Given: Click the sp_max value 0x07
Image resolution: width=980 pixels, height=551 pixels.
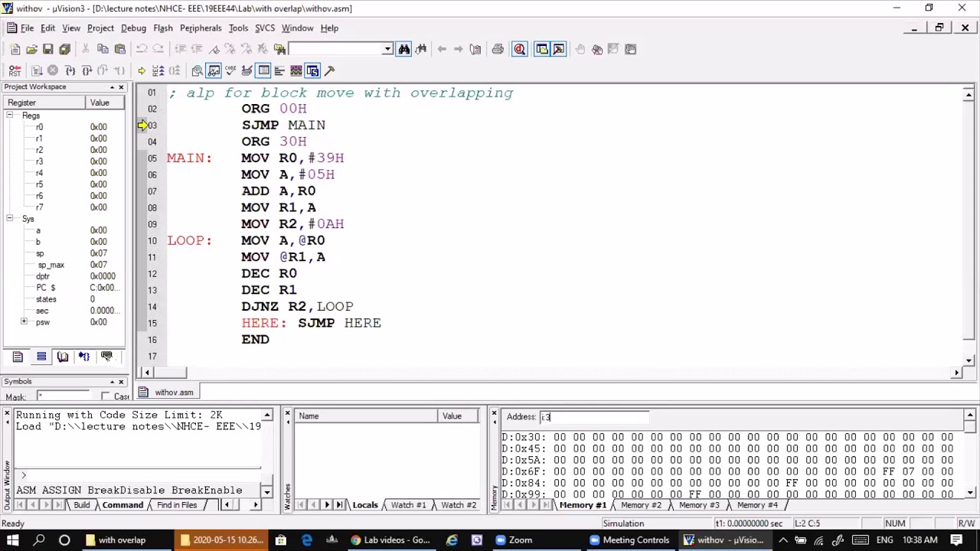Looking at the screenshot, I should pyautogui.click(x=99, y=265).
